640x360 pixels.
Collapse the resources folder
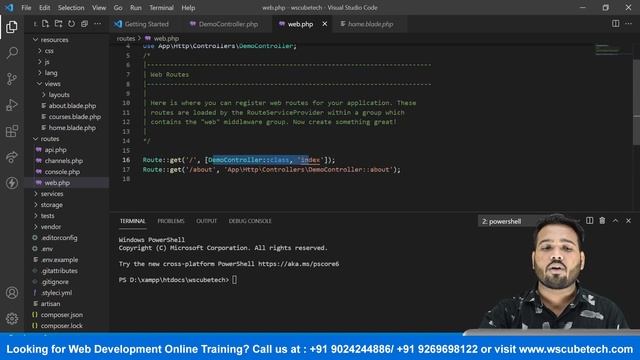tap(54, 40)
